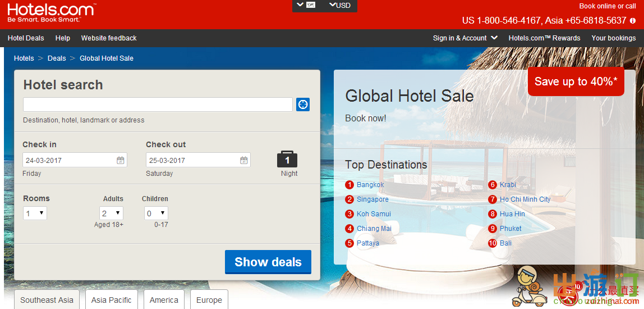Screen dimensions: 644x309
Task: Open Website feedback
Action: [109, 38]
